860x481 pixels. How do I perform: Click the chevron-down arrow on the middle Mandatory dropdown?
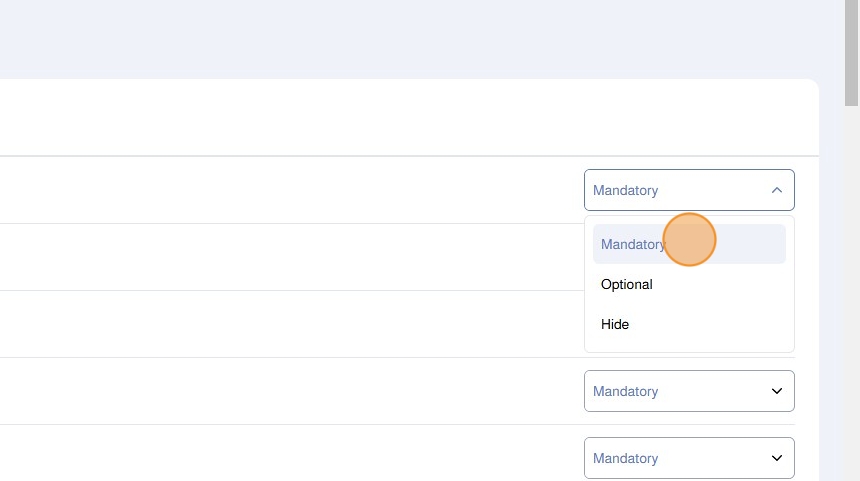tap(777, 391)
